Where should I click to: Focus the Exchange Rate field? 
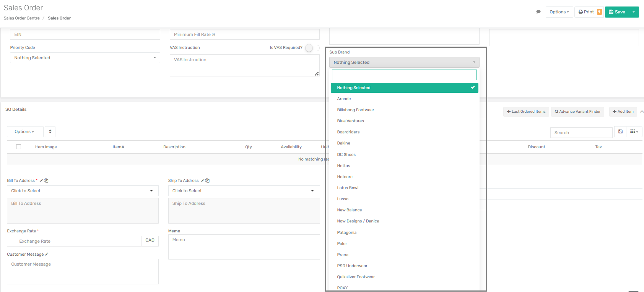coord(78,241)
